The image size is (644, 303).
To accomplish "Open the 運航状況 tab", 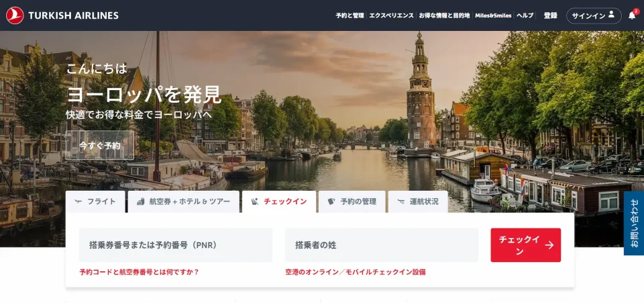I will click(x=418, y=202).
